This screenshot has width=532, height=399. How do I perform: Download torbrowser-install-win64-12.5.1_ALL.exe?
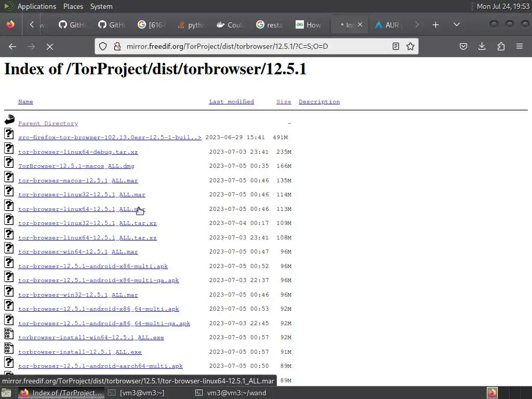pyautogui.click(x=91, y=338)
